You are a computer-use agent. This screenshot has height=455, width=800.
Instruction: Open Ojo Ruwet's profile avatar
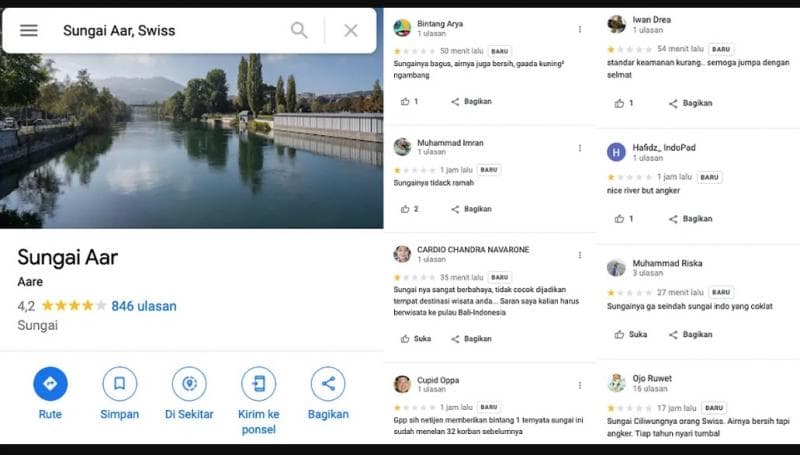coord(617,383)
